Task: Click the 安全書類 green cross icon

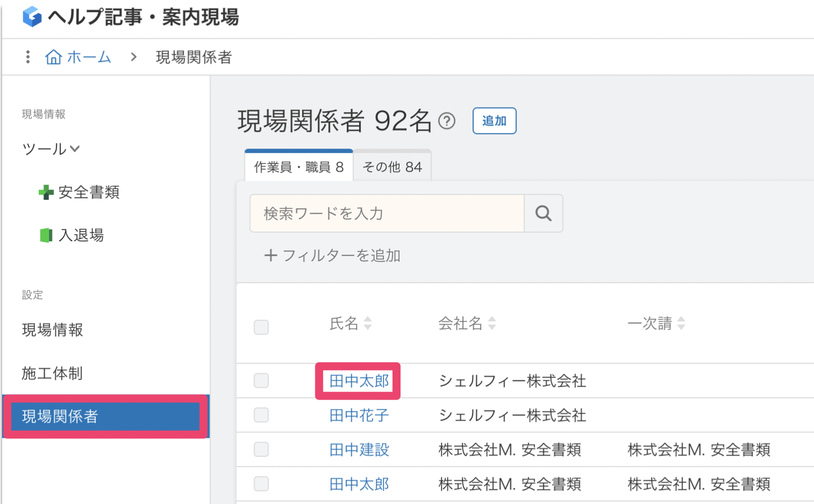Action: pos(46,192)
